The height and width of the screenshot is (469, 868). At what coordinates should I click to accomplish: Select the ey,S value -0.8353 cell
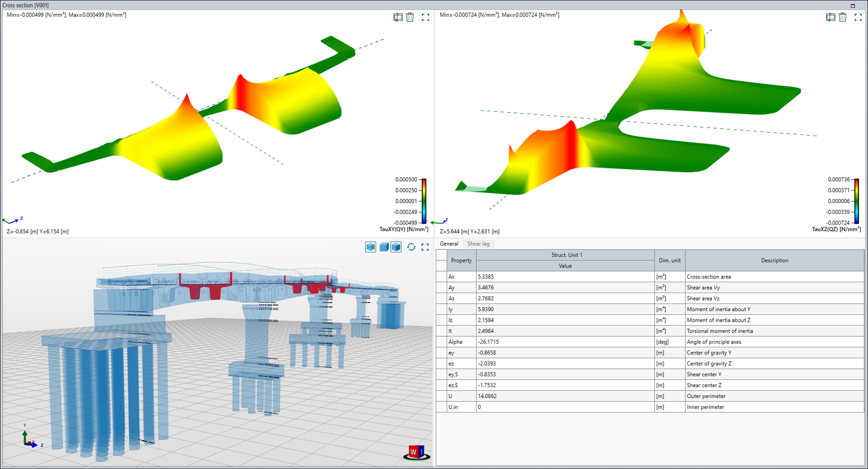pos(565,374)
